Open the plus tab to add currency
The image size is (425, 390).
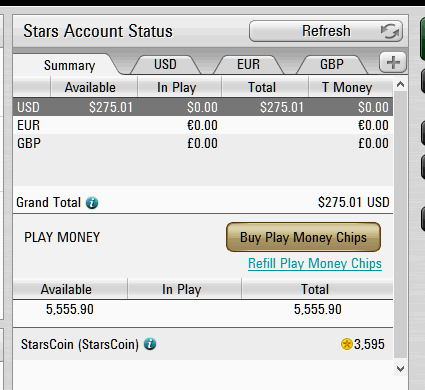pyautogui.click(x=393, y=62)
